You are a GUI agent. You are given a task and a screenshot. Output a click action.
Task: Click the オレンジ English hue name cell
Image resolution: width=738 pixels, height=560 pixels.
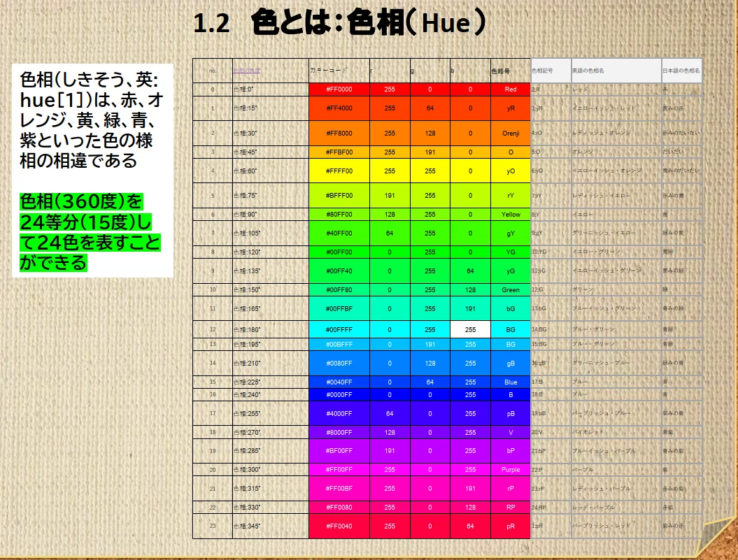pyautogui.click(x=616, y=152)
